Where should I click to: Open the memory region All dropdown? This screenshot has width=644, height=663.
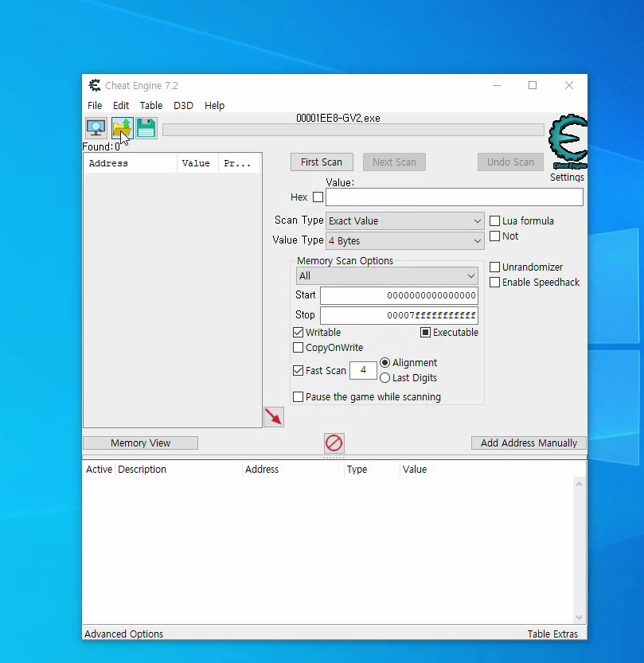(387, 275)
